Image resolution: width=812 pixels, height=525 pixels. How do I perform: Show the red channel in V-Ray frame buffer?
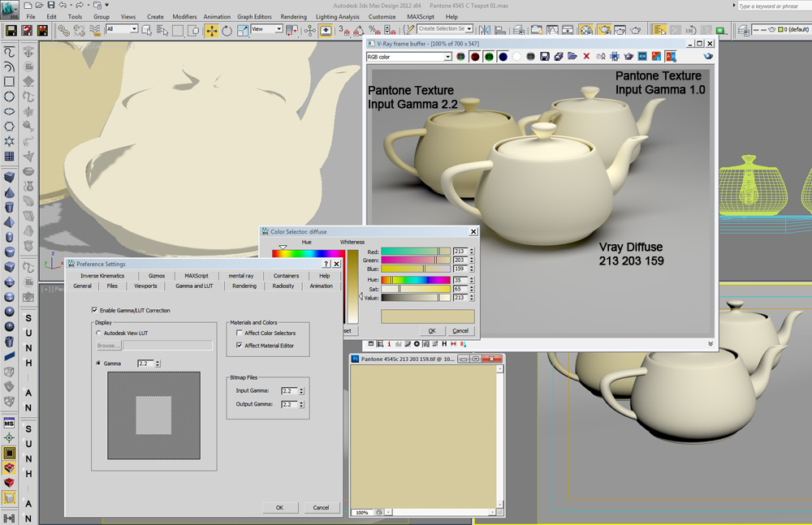pyautogui.click(x=475, y=57)
